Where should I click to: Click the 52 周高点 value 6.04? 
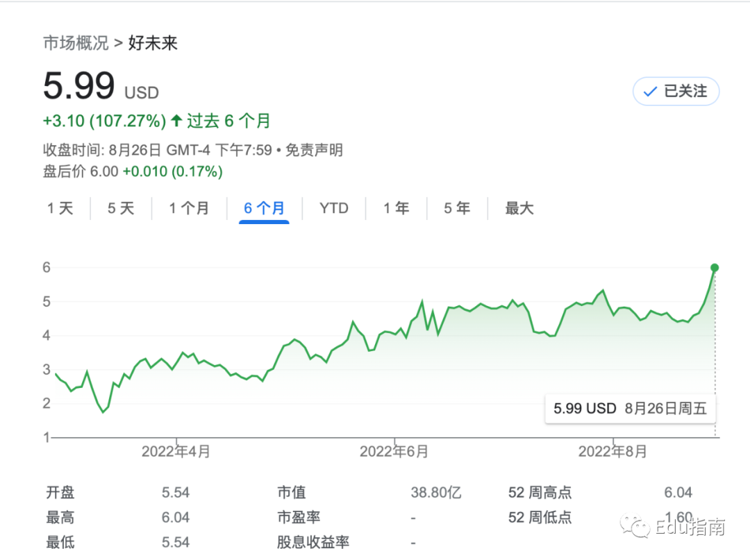(678, 493)
